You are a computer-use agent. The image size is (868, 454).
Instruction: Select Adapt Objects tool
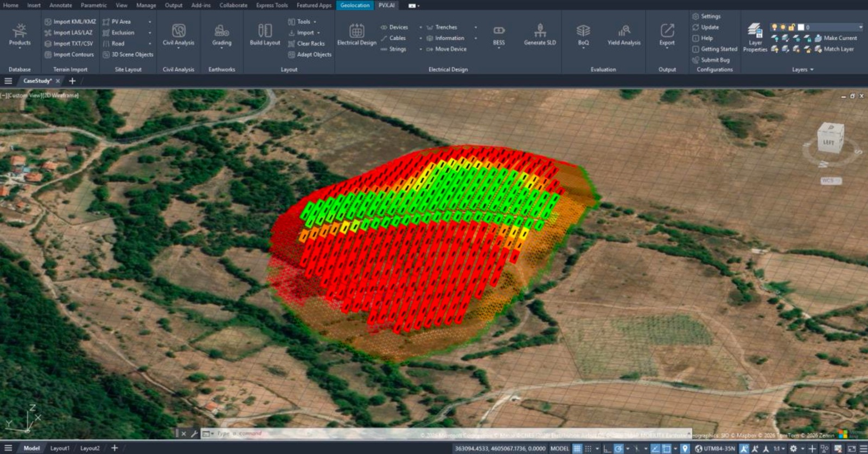coord(310,54)
